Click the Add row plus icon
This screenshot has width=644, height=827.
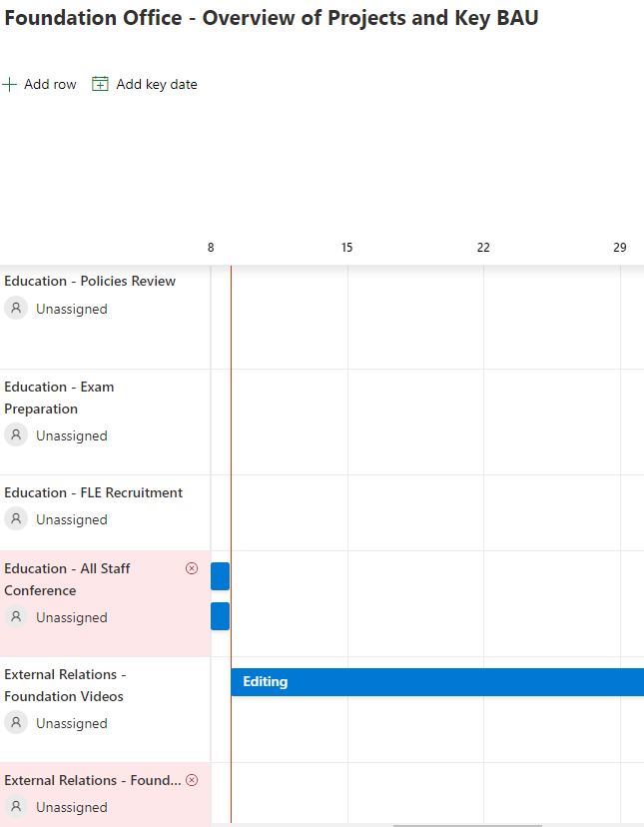click(x=10, y=84)
